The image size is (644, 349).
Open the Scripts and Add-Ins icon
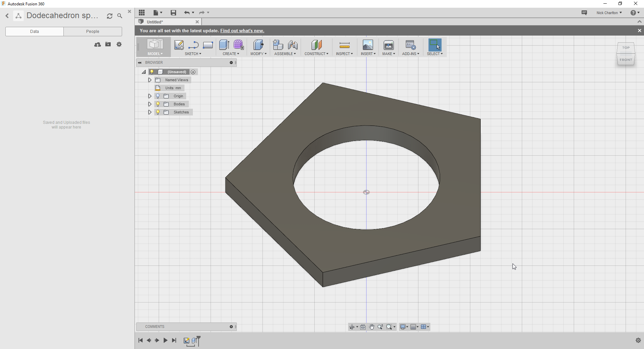tap(411, 45)
